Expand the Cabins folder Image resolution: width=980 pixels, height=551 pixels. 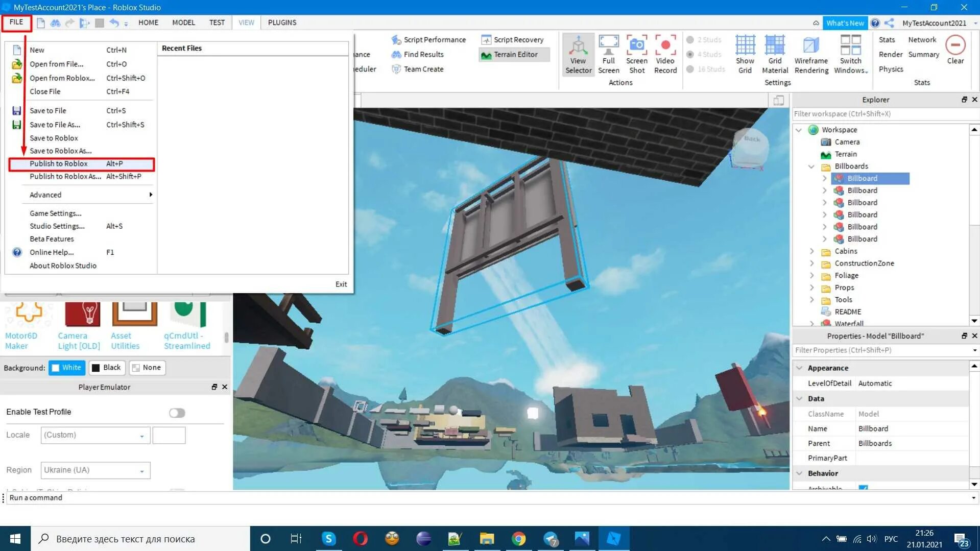811,251
